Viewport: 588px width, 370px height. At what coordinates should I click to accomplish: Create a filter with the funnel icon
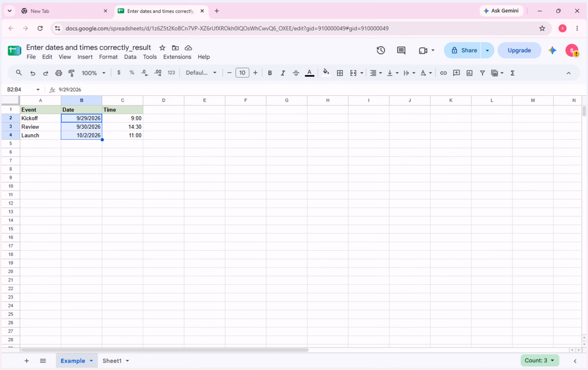coord(483,73)
